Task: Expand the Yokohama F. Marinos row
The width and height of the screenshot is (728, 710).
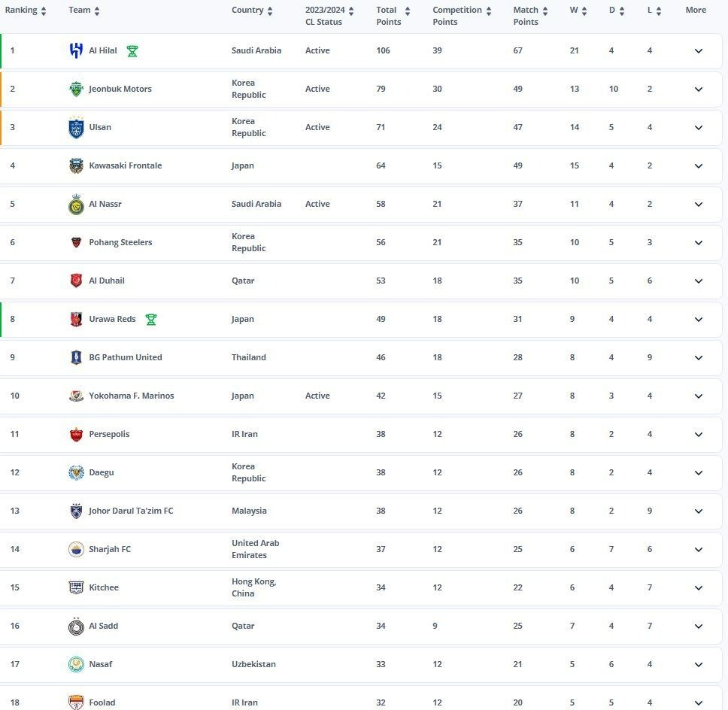Action: click(698, 396)
